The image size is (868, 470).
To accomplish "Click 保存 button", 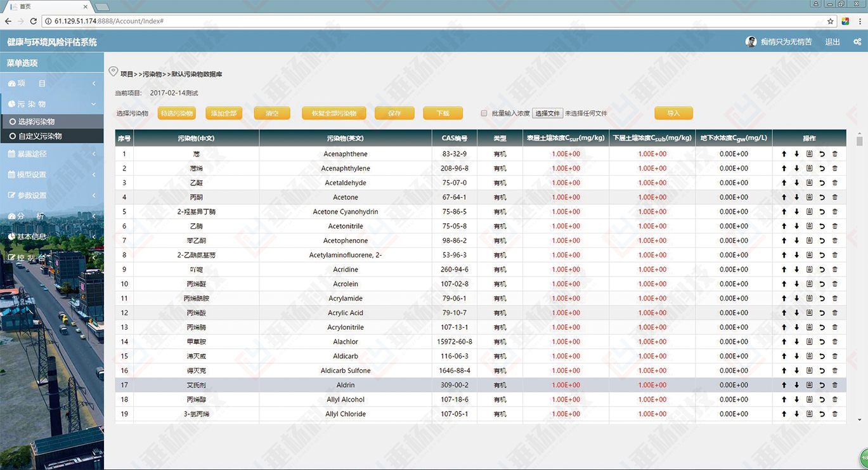I will pyautogui.click(x=394, y=114).
